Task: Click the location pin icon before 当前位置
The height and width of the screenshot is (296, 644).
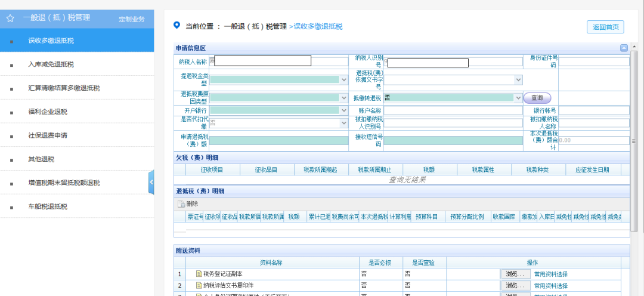Action: tap(177, 26)
